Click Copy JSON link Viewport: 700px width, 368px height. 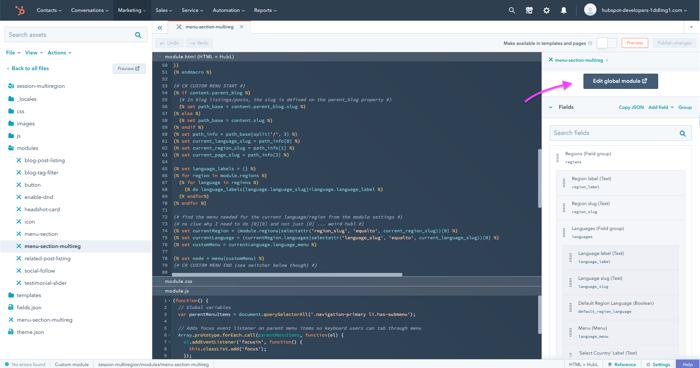tap(631, 107)
